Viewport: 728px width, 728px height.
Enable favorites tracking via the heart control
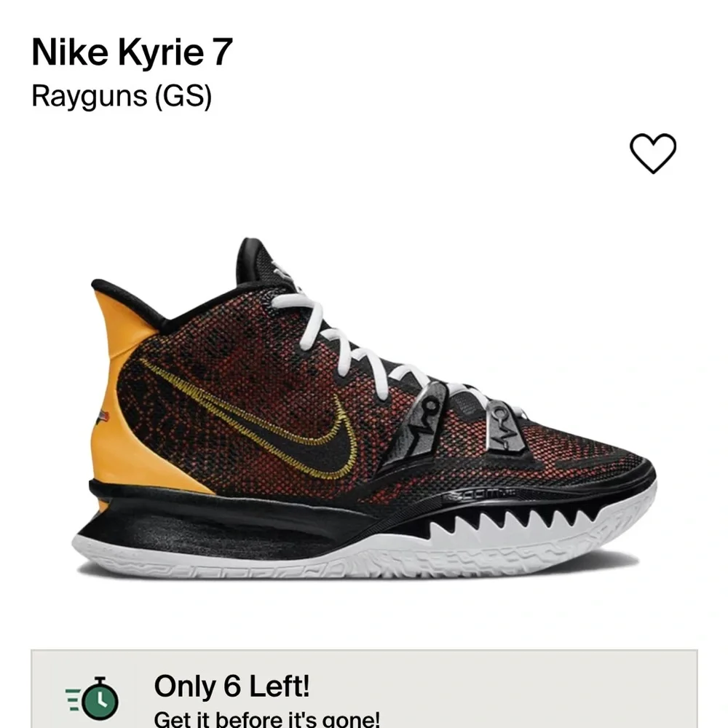653,153
